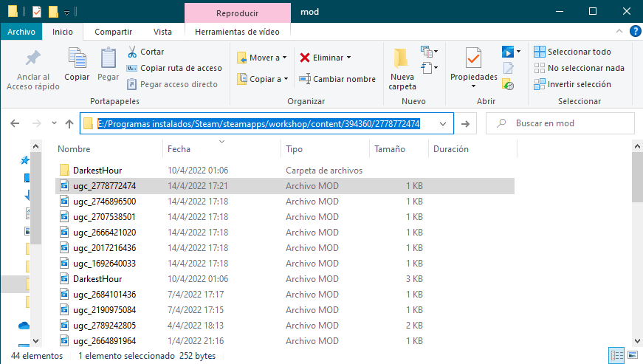Switch to the Compartir tab
This screenshot has width=643, height=364.
click(113, 32)
